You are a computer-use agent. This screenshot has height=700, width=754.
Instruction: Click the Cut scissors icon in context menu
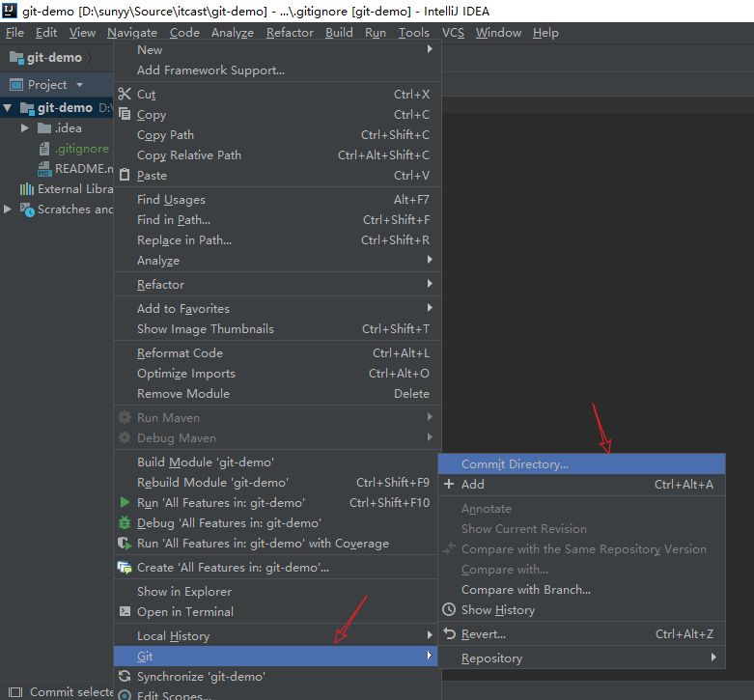click(125, 95)
